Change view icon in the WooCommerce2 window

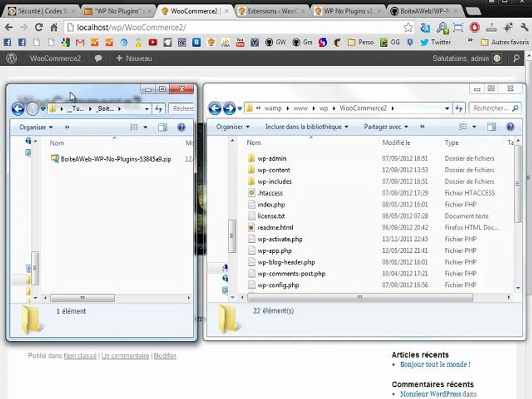tap(463, 126)
